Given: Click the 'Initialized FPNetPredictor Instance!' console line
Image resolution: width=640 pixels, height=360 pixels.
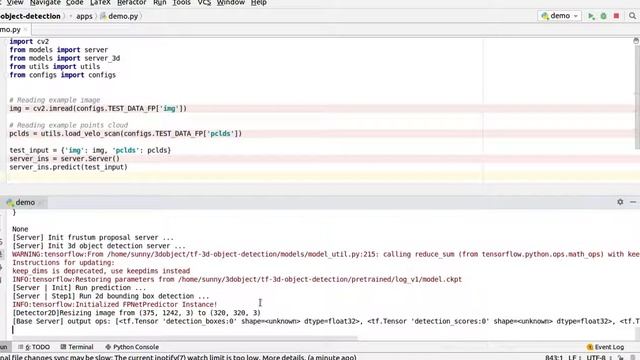Looking at the screenshot, I should click(115, 304).
